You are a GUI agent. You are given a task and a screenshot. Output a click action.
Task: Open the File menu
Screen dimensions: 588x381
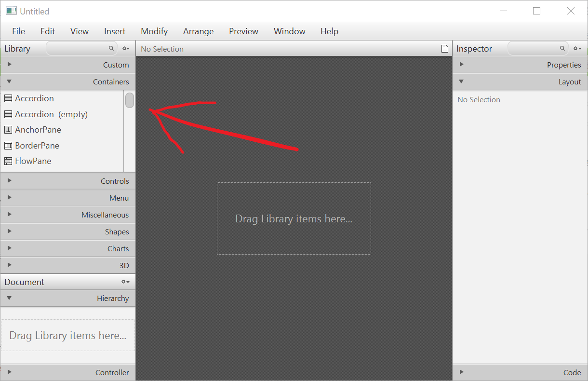[x=18, y=31]
